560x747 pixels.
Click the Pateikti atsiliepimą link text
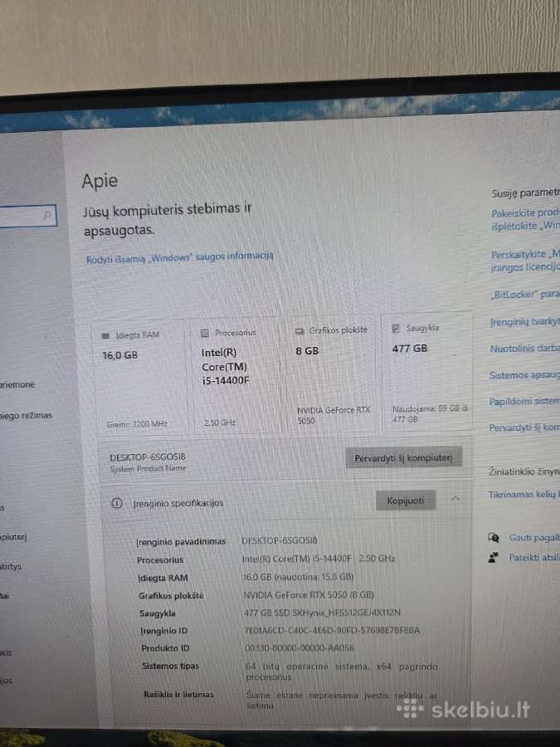click(x=534, y=557)
